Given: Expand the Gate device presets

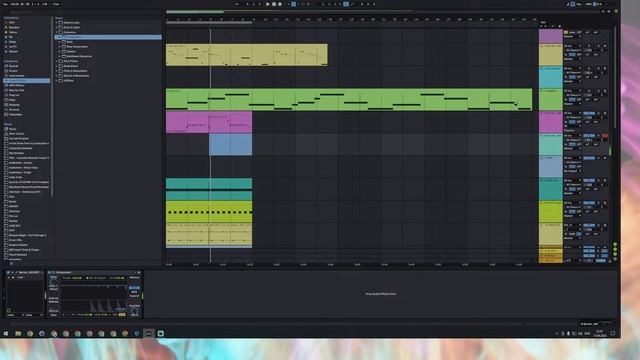Looking at the screenshot, I should point(59,42).
